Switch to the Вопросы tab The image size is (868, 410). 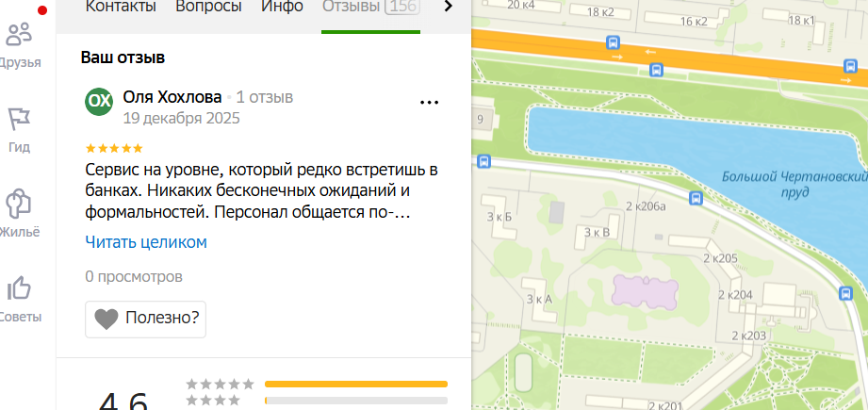tap(208, 7)
